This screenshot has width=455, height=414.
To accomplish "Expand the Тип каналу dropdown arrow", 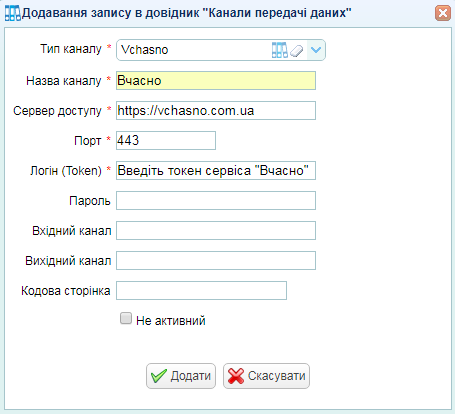I will tap(316, 50).
